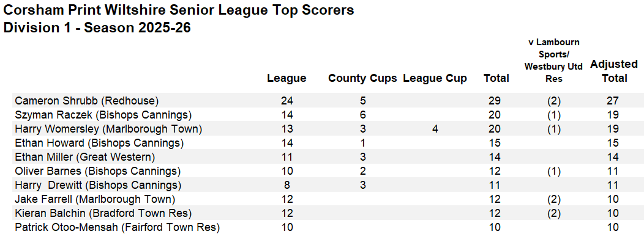Click Jake Farrell (Marlborough Town) name cell
Viewport: 644px width, 234px height.
coord(95,199)
